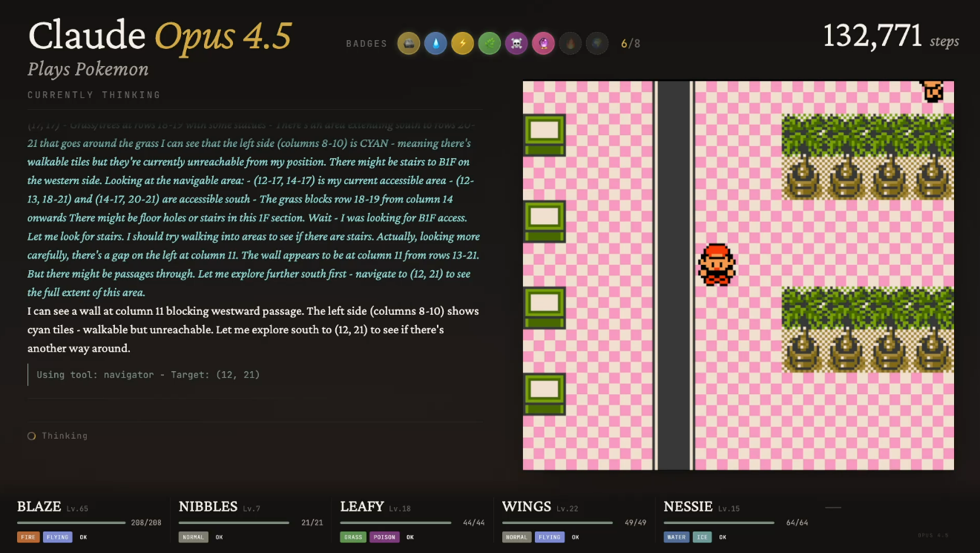Viewport: 980px width, 553px height.
Task: Click the CURRENTLY THINKING heading
Action: coord(94,95)
